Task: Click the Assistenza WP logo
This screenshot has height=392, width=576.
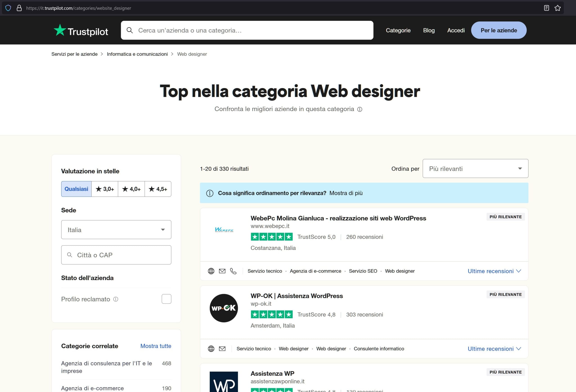Action: pyautogui.click(x=224, y=382)
